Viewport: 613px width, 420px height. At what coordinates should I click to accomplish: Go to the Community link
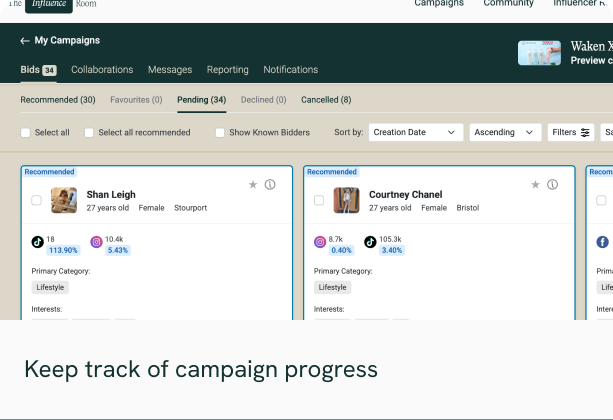[x=508, y=4]
